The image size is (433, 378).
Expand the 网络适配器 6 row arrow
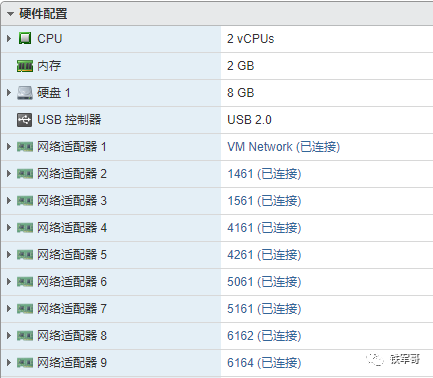point(9,282)
